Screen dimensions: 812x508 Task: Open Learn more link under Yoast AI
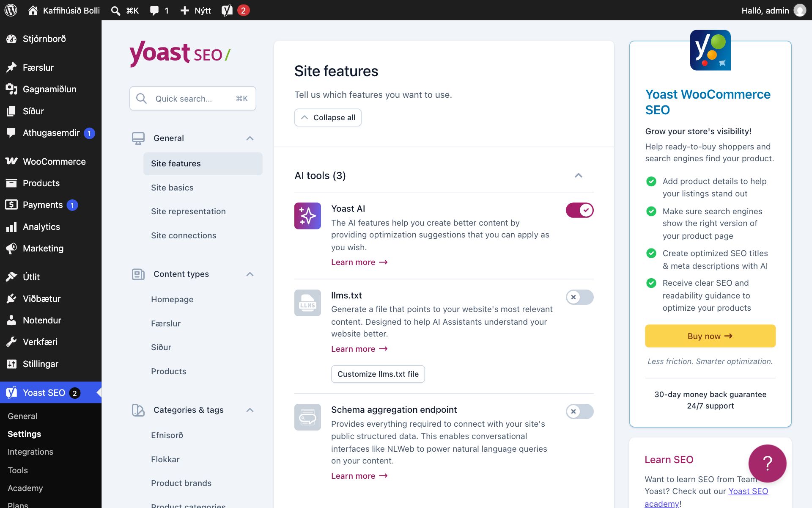click(x=359, y=262)
